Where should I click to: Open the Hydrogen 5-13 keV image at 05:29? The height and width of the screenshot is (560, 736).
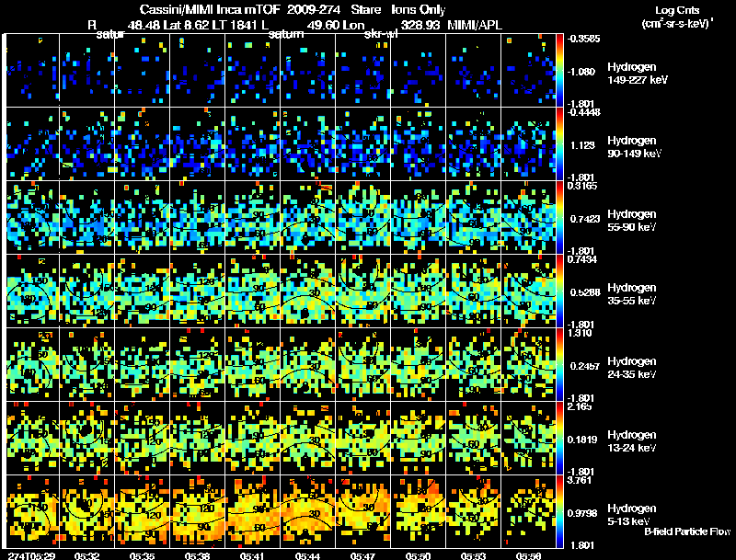[32, 511]
